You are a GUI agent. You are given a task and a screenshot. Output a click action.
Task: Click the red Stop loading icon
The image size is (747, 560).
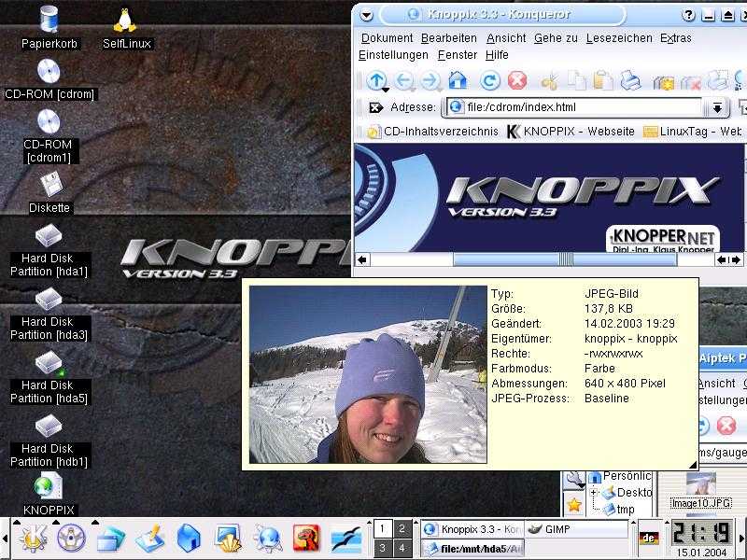[x=516, y=81]
